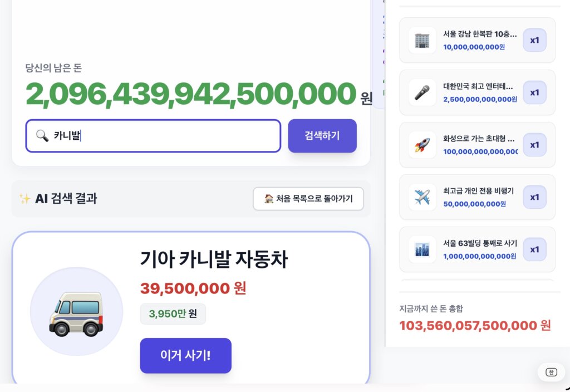
Task: Click 검색하기 search button
Action: (x=322, y=136)
